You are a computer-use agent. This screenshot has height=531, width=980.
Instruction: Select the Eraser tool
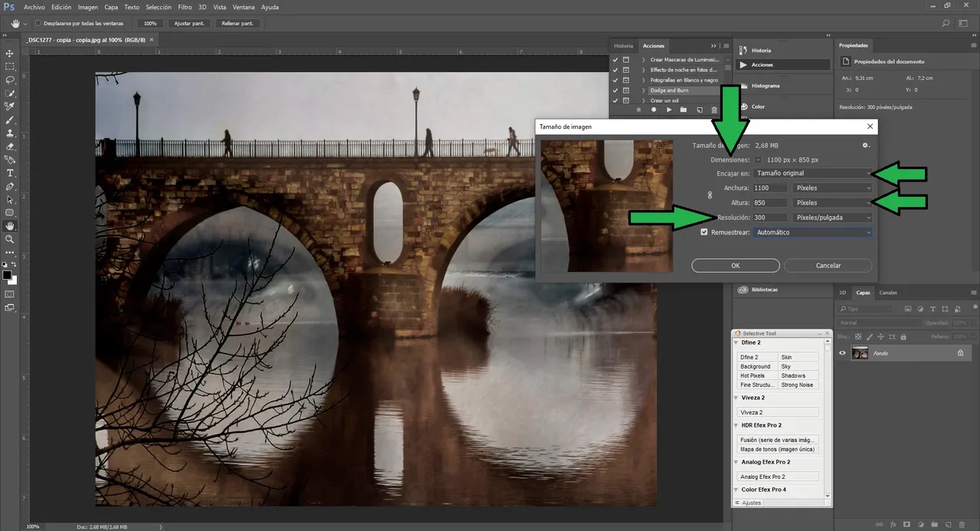(10, 146)
